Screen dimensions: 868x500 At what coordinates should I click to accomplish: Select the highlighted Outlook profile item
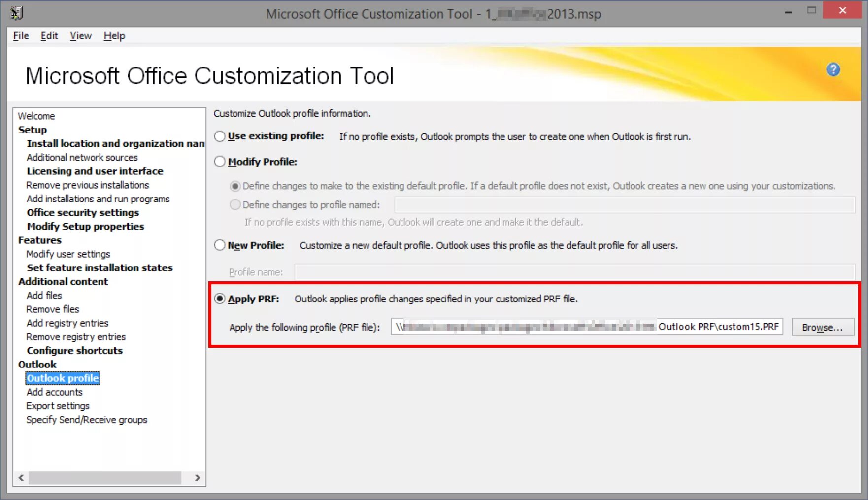[63, 378]
